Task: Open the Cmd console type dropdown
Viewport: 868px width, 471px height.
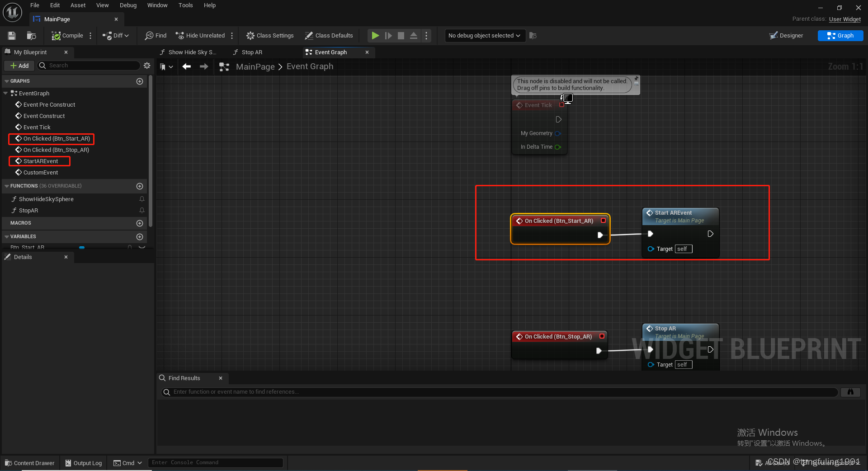Action: coord(127,463)
